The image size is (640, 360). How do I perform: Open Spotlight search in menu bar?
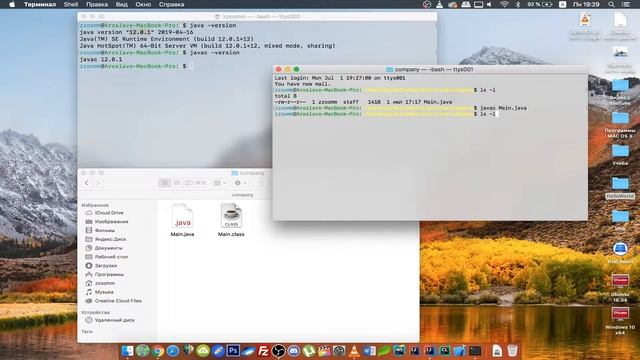(611, 4)
